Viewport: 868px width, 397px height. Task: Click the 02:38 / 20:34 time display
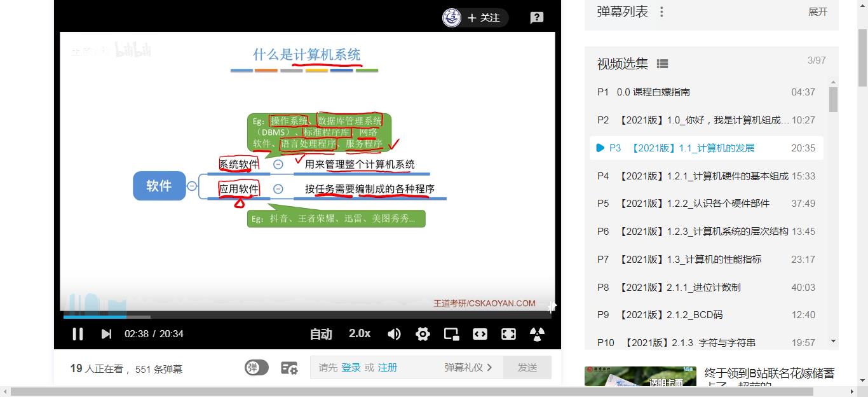[154, 334]
